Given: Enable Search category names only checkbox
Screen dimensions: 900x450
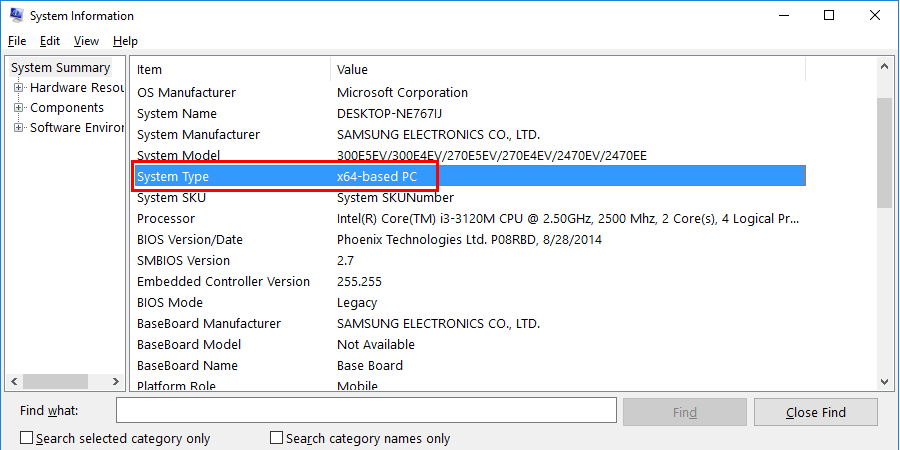Looking at the screenshot, I should [x=277, y=438].
